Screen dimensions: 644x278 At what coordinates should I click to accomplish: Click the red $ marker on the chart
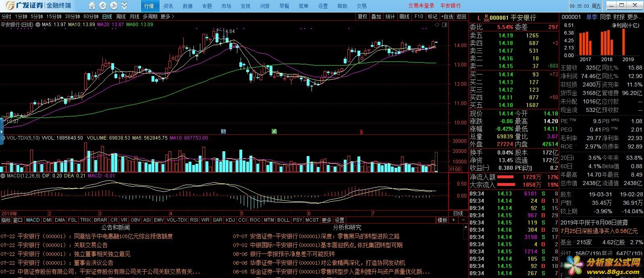(361, 132)
